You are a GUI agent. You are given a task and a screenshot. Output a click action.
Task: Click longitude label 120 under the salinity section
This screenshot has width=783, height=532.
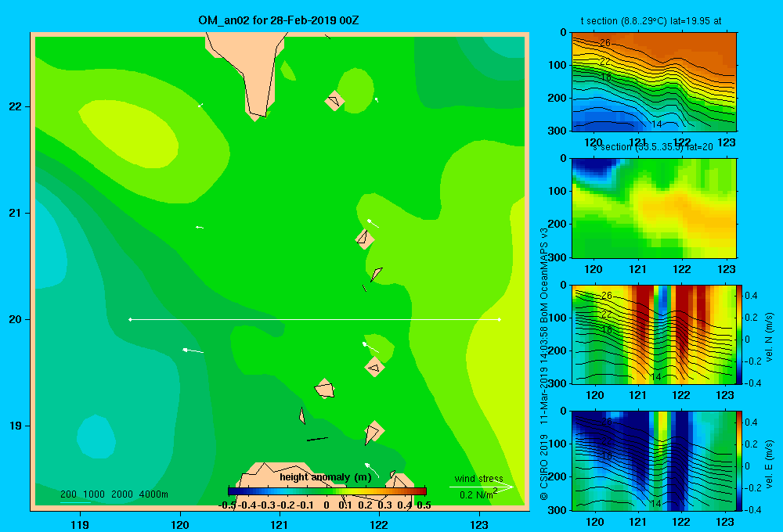[x=594, y=269]
